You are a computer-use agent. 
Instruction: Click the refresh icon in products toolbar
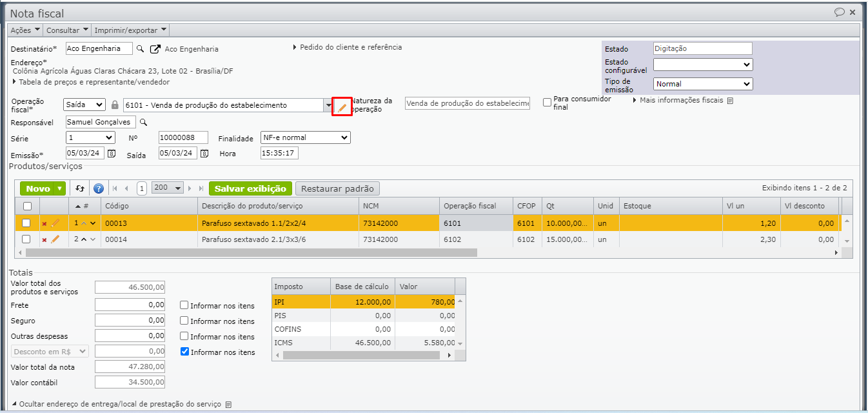(80, 188)
